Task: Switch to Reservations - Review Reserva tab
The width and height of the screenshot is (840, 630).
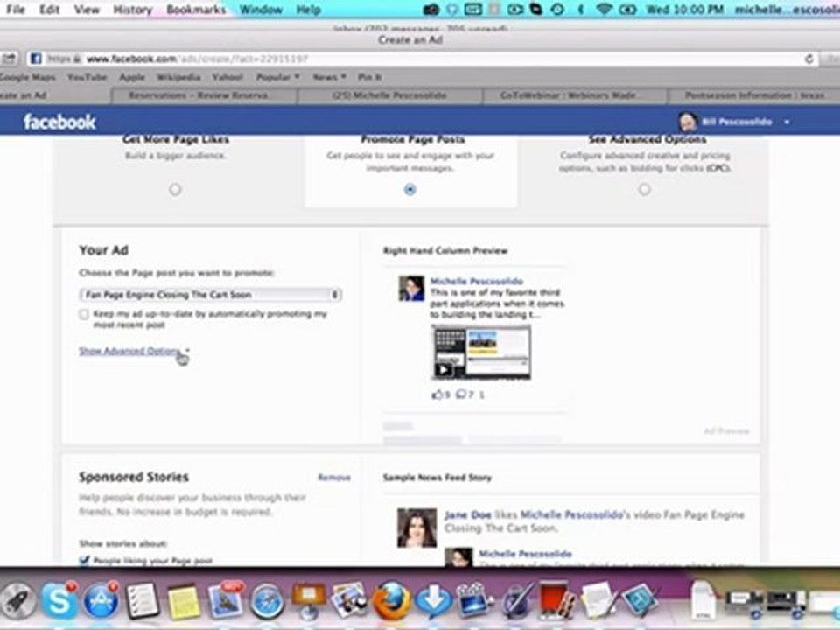Action: coord(204,95)
